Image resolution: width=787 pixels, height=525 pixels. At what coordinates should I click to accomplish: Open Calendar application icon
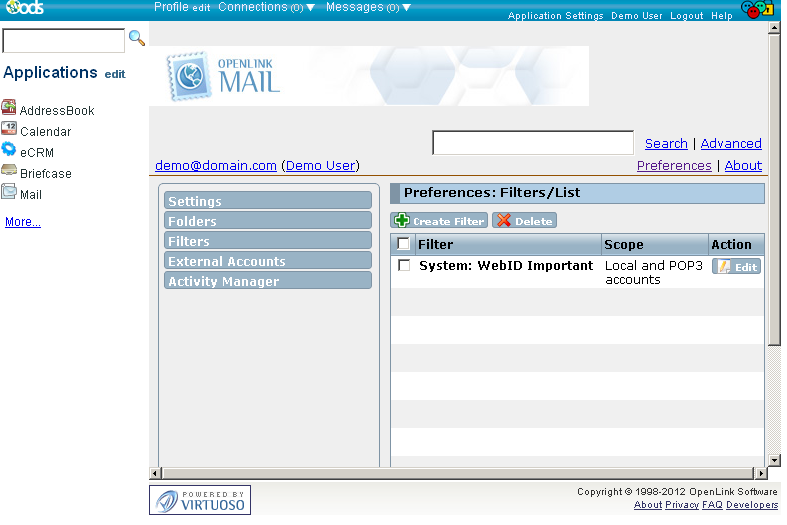(9, 128)
